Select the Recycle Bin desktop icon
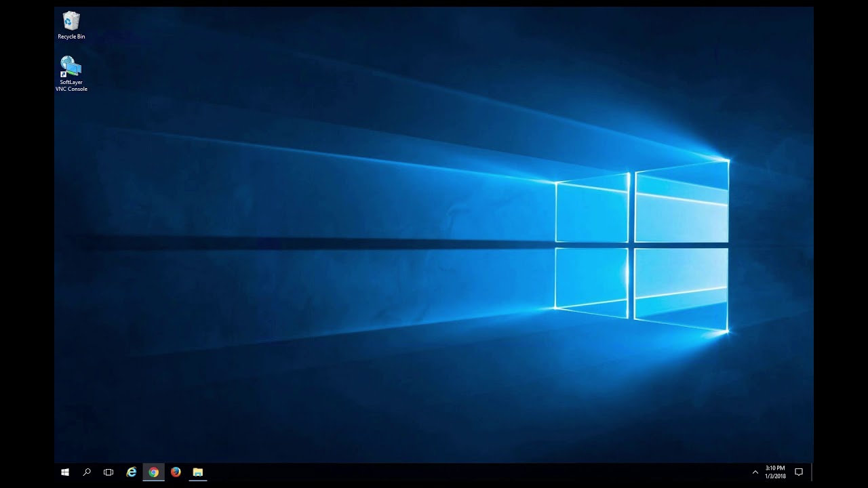 pos(71,26)
